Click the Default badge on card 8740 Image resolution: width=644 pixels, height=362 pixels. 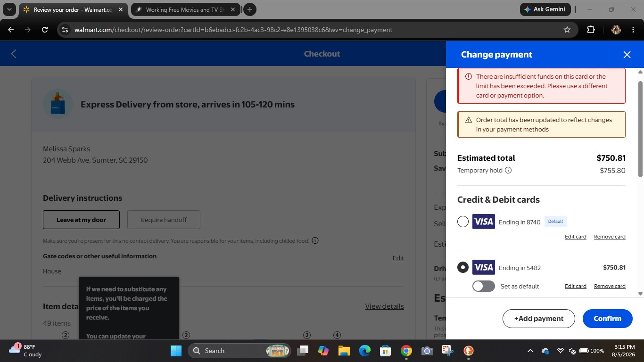click(x=555, y=222)
